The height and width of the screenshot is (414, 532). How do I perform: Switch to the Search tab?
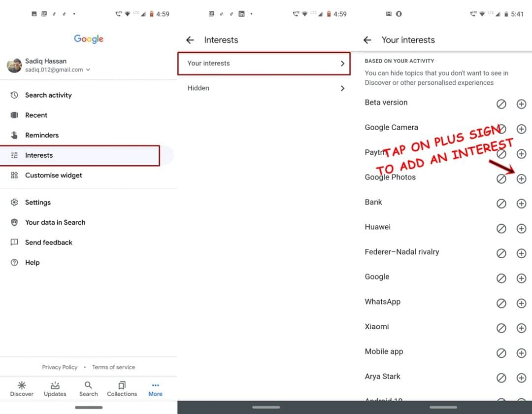tap(88, 389)
